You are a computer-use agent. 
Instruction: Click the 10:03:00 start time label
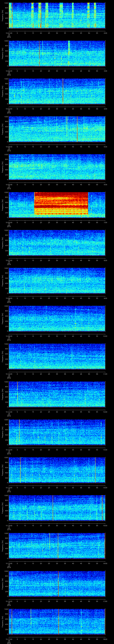[9, 109]
